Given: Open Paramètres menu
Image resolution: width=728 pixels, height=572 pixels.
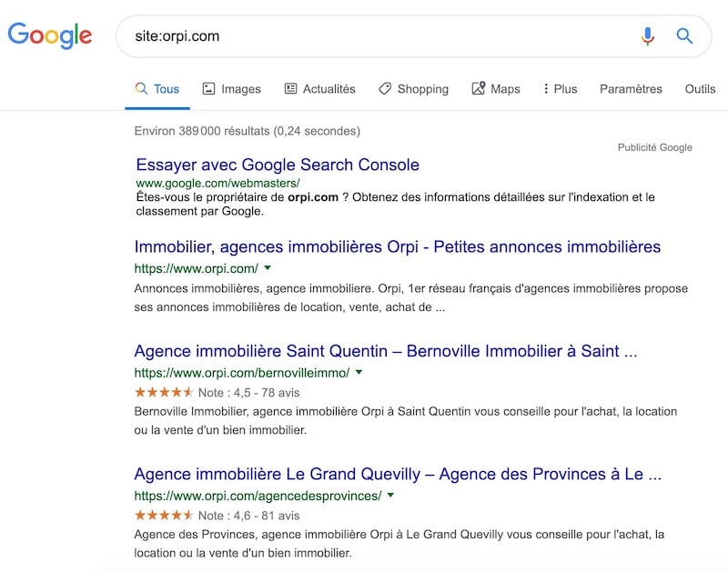Looking at the screenshot, I should 631,89.
